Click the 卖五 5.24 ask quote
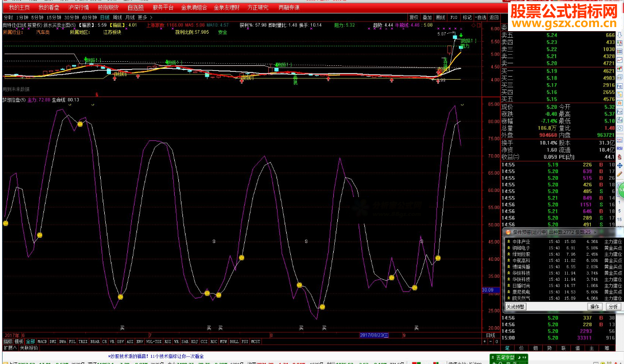Screen dimensions: 624x364 tap(558, 35)
